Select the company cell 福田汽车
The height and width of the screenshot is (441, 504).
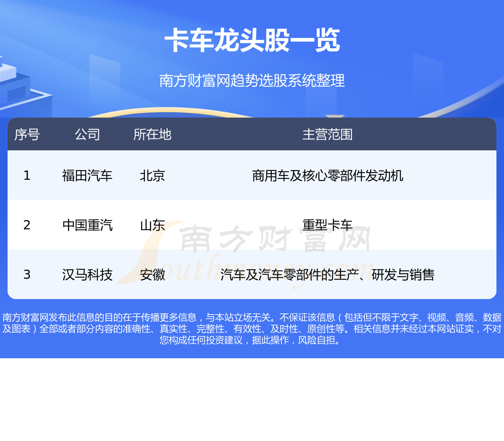87,176
